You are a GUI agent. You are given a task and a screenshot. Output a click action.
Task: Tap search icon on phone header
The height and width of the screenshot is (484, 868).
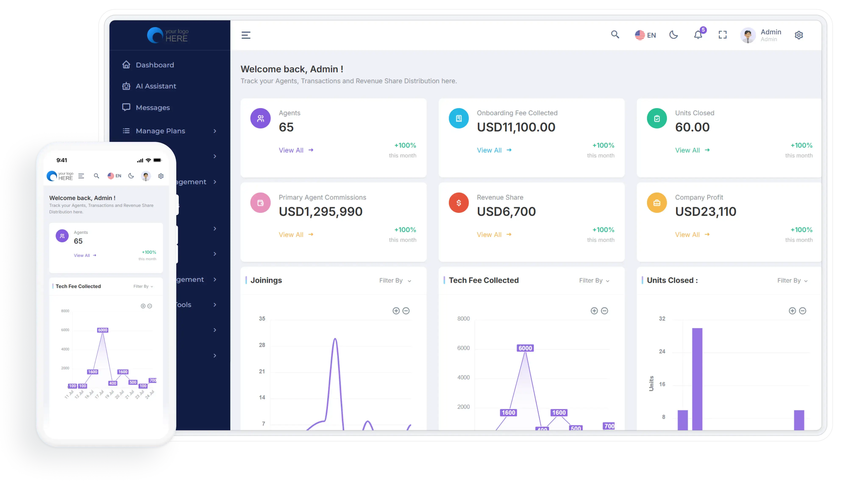coord(96,176)
